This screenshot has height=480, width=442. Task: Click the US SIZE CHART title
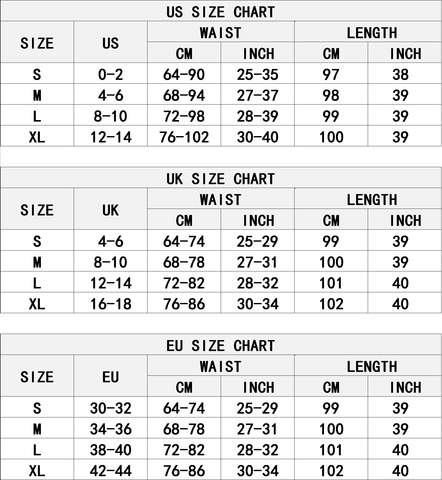[x=221, y=12]
